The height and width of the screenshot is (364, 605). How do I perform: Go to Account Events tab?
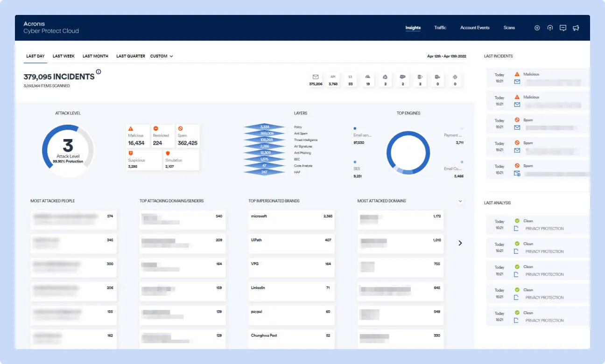[x=475, y=28]
